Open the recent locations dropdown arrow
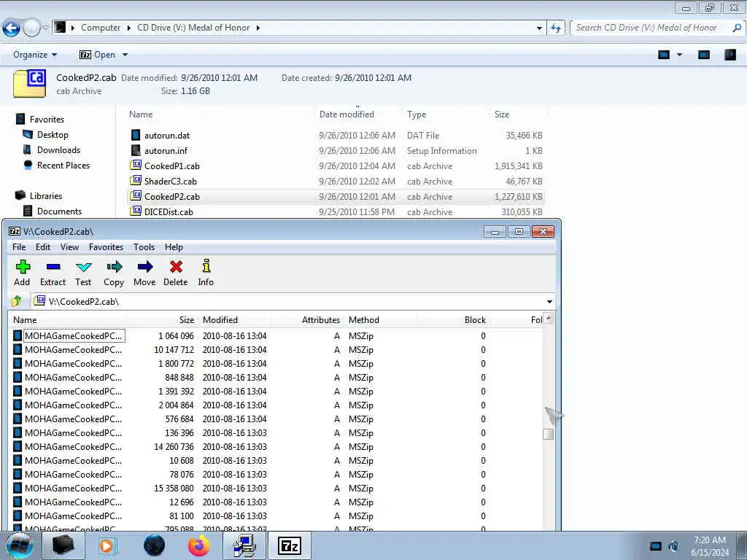 (45, 28)
